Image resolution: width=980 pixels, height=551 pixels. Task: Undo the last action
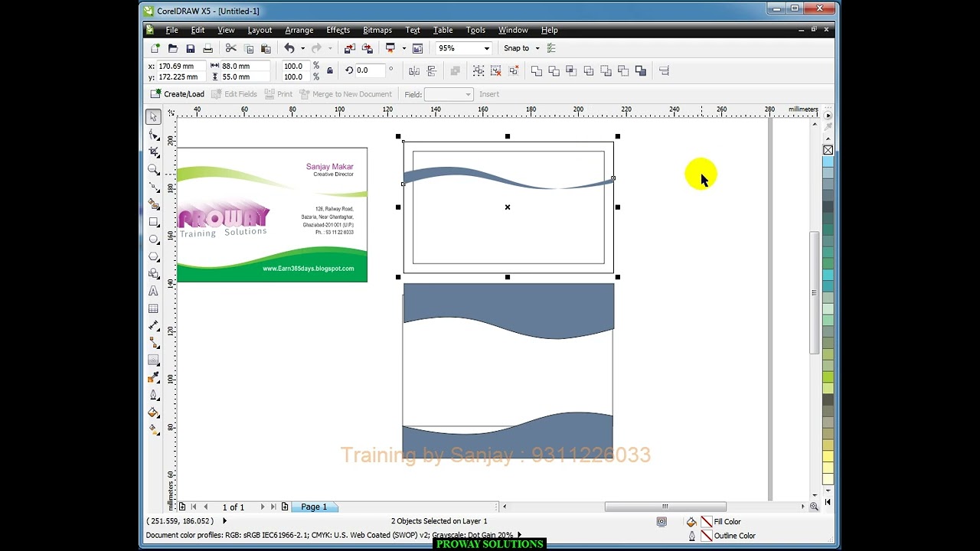click(x=289, y=48)
